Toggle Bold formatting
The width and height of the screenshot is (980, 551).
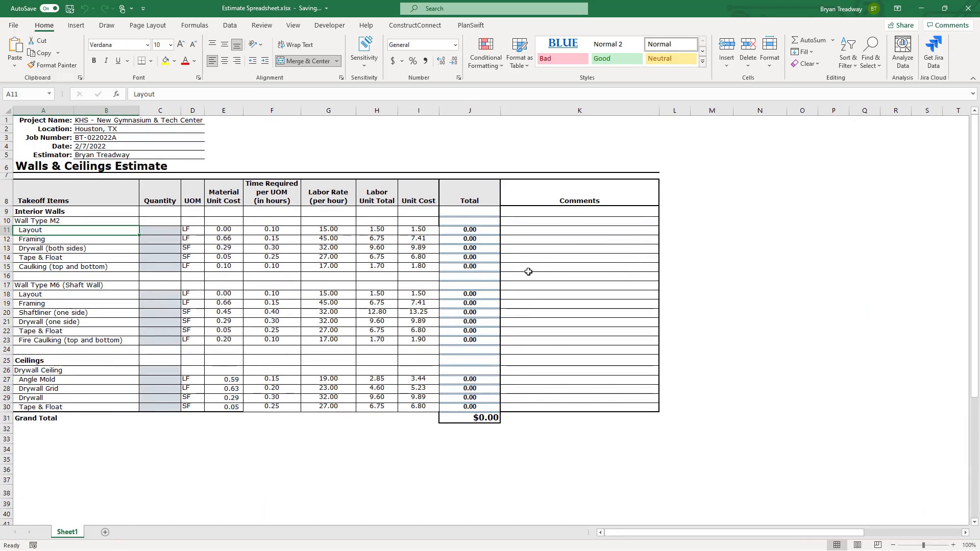click(x=94, y=61)
